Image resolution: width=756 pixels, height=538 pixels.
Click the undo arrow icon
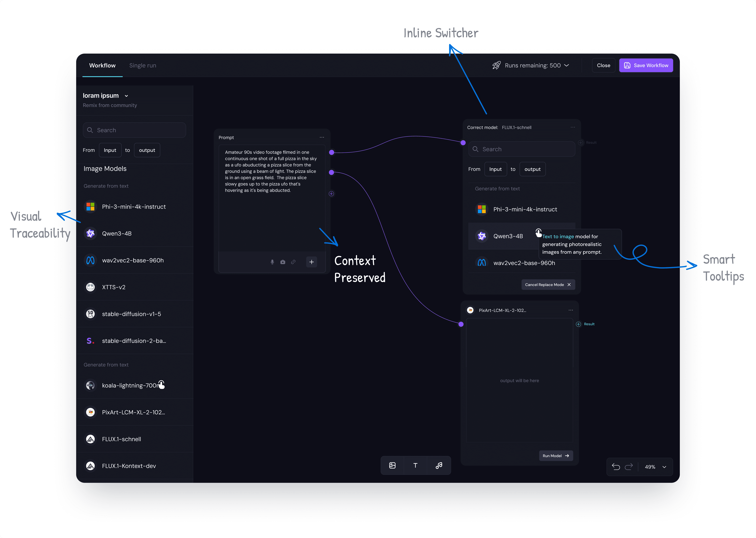click(x=616, y=467)
